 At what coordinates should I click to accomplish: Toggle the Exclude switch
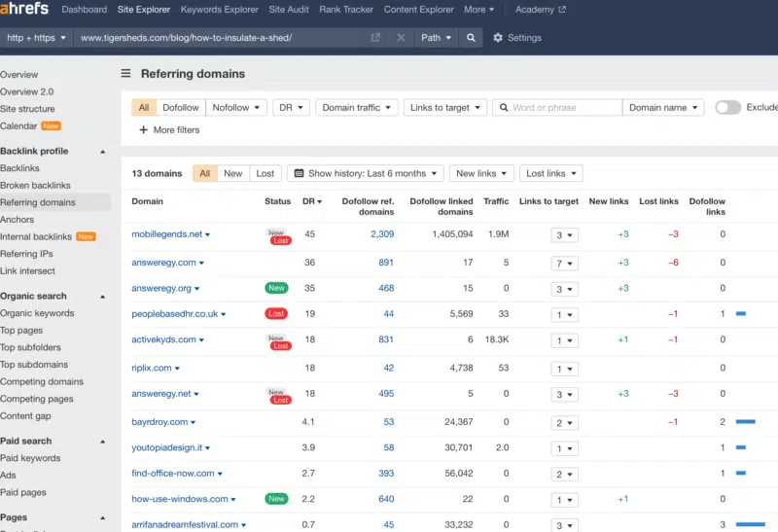click(727, 107)
